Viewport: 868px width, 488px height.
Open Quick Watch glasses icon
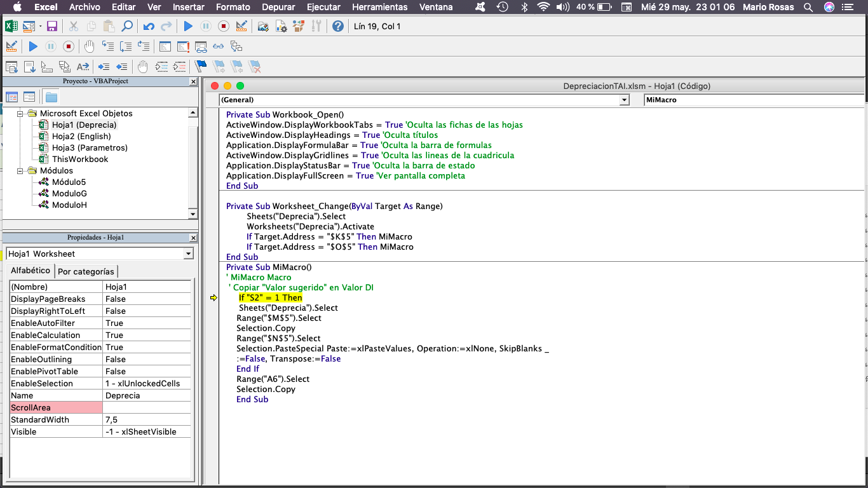[x=219, y=46]
